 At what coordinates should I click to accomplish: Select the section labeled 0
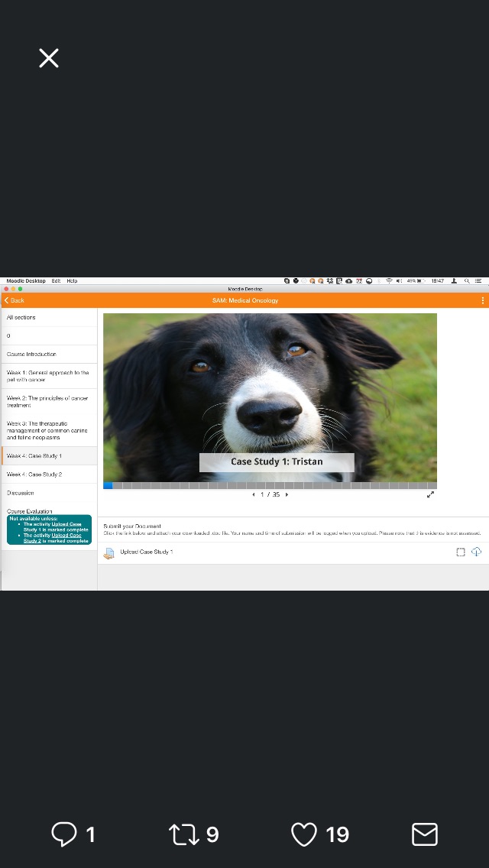coord(50,335)
